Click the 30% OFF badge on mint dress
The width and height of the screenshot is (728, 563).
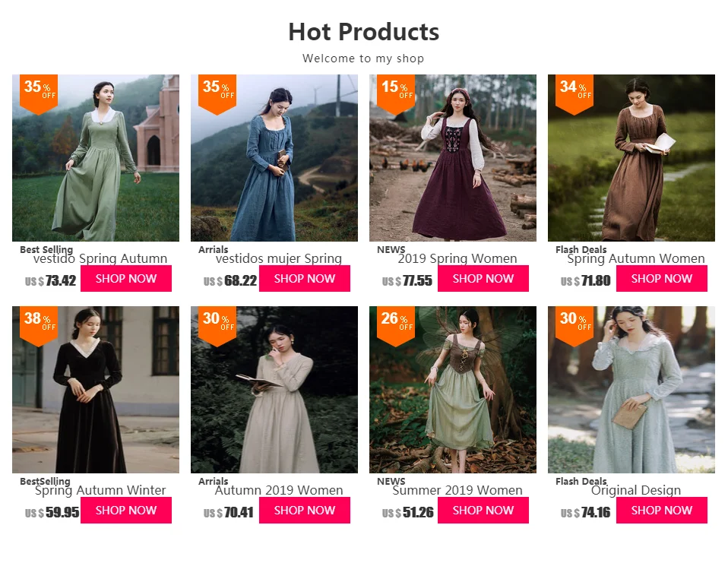tap(574, 326)
